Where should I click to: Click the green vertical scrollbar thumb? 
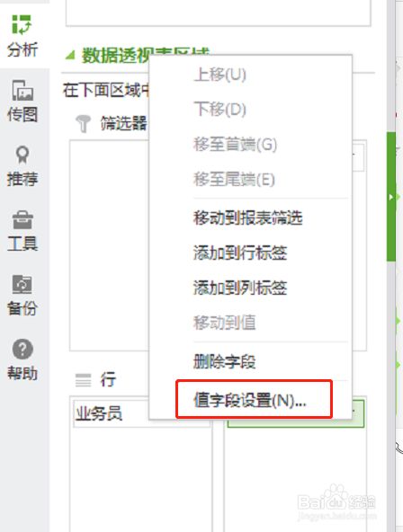[x=391, y=197]
